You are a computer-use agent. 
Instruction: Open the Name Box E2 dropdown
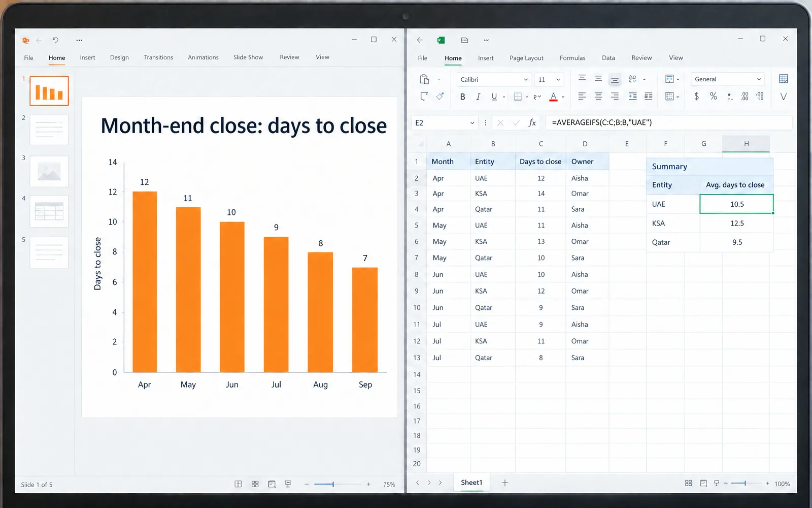(x=472, y=123)
